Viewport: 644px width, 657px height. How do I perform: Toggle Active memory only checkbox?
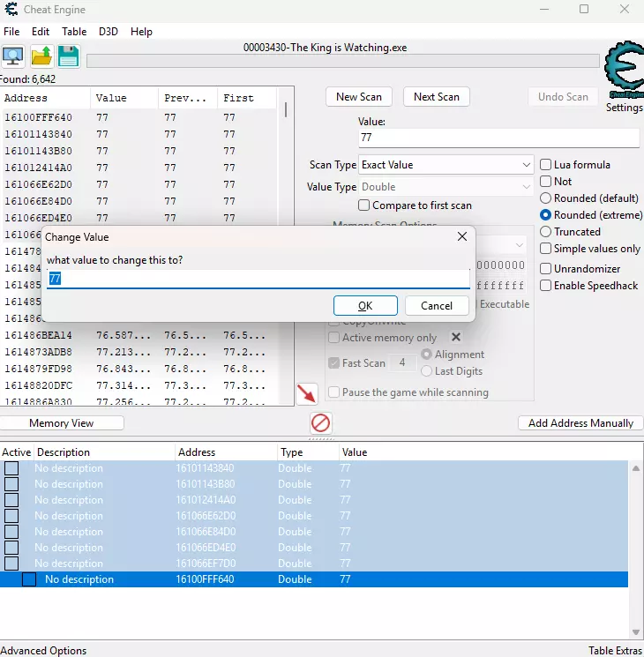click(333, 337)
